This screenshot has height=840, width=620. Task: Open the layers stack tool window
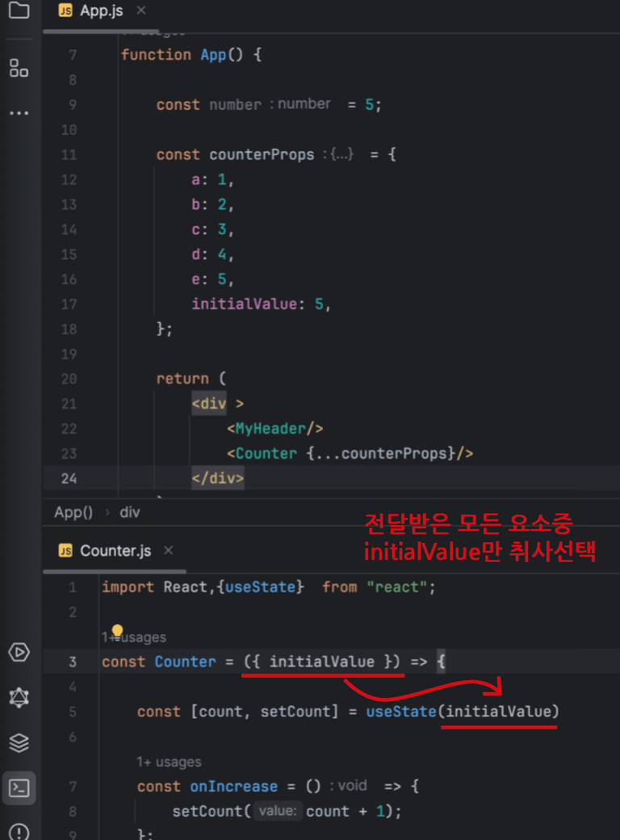coord(19,742)
